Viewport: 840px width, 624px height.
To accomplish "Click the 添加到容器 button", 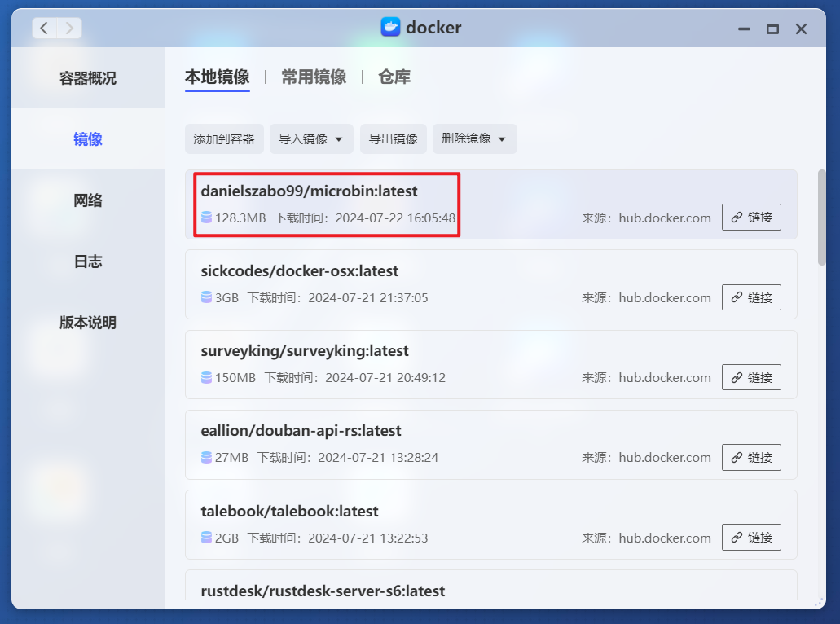I will click(224, 138).
